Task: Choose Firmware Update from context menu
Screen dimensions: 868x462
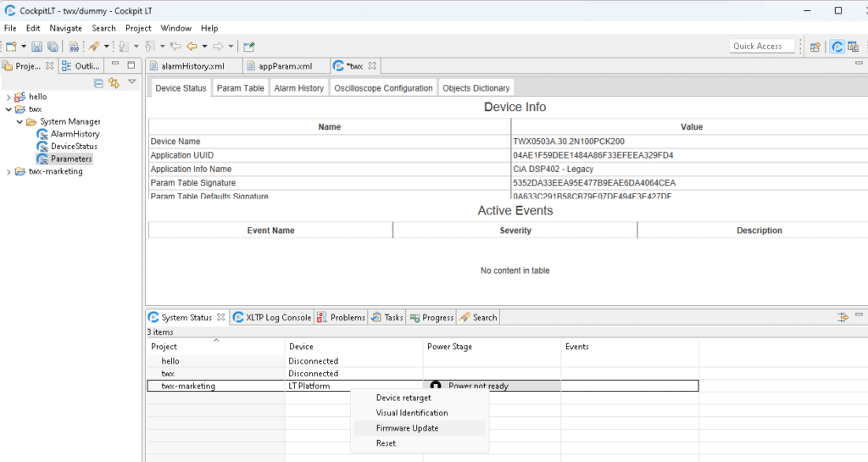Action: [x=420, y=428]
